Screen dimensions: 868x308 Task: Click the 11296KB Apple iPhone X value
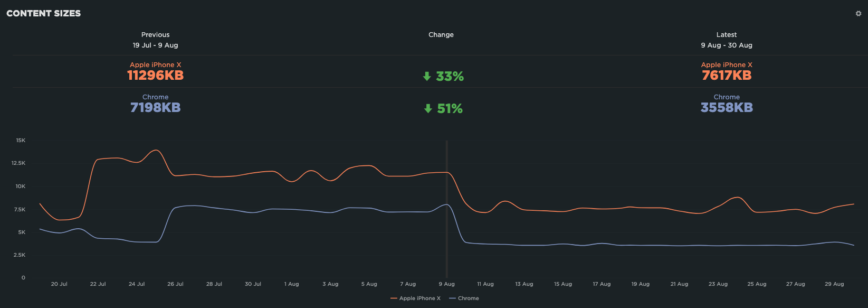point(155,76)
